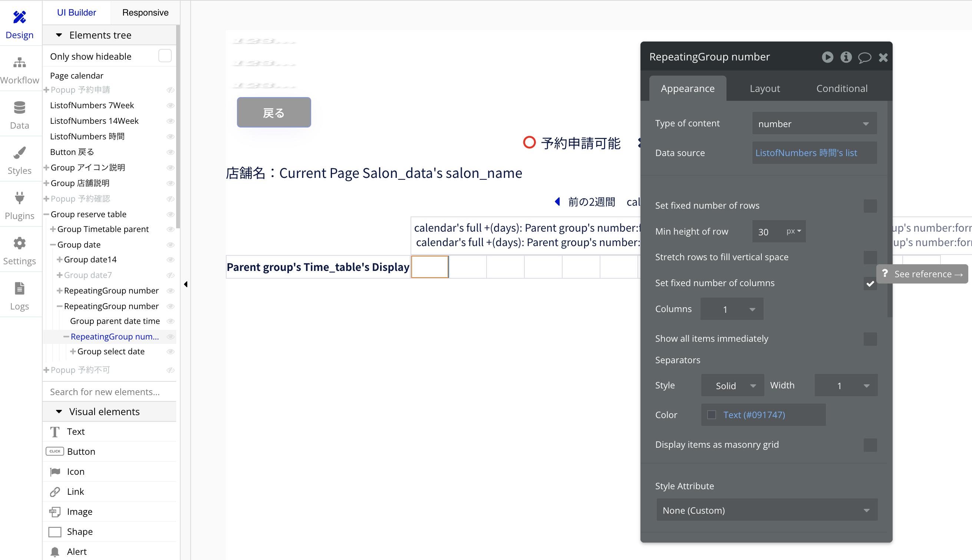This screenshot has height=560, width=972.
Task: Open the Workflow tab icon
Action: click(x=20, y=63)
